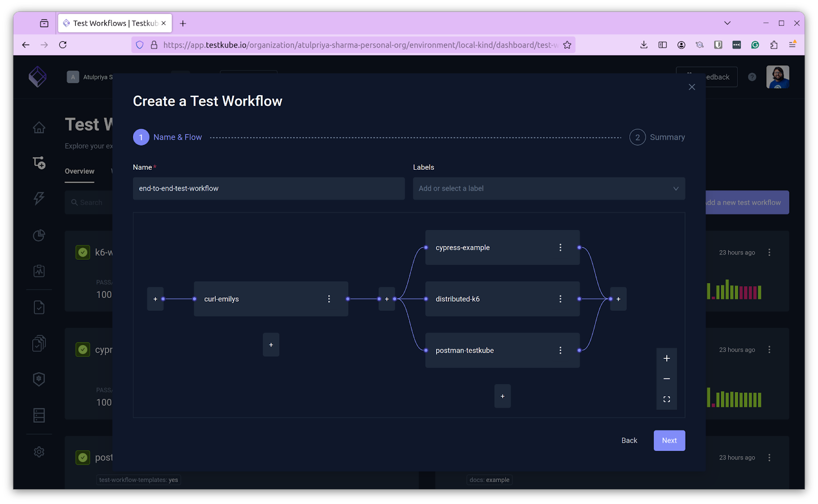Close the Create a Test Workflow dialog

[692, 87]
